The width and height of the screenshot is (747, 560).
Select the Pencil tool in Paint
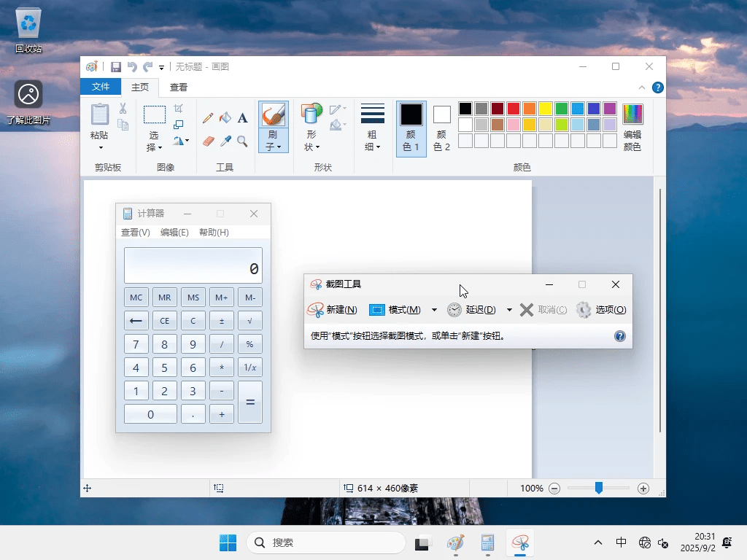pos(208,117)
